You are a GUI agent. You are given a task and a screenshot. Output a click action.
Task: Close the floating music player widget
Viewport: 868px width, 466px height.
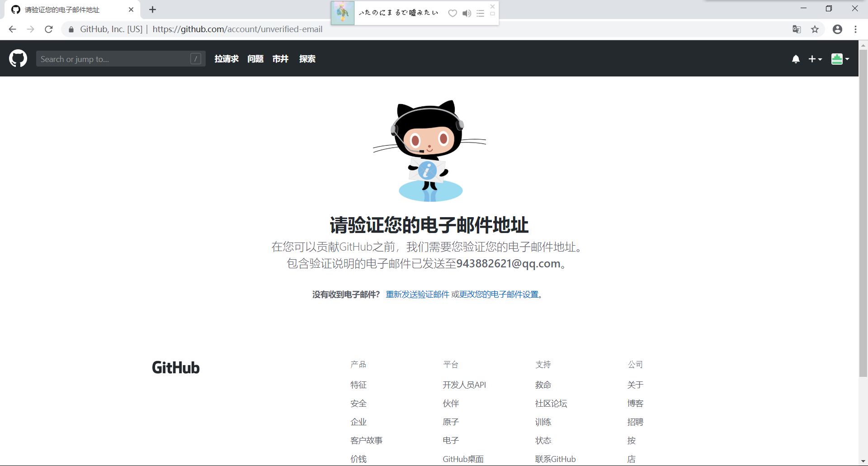493,6
